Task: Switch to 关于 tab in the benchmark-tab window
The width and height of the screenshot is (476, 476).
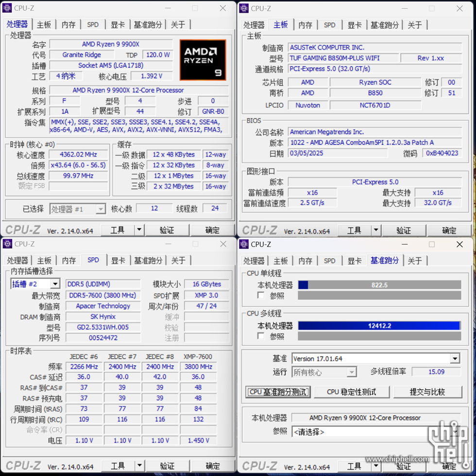Action: coord(415,261)
